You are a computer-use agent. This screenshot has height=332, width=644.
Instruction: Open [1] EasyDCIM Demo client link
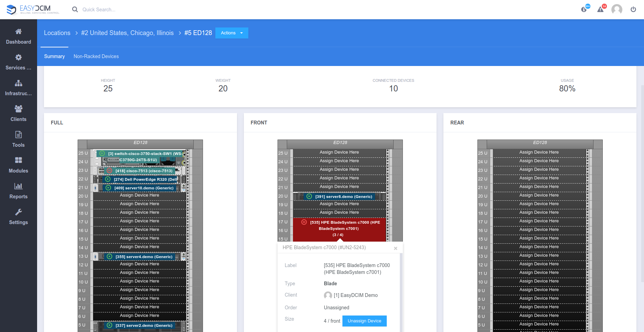355,295
